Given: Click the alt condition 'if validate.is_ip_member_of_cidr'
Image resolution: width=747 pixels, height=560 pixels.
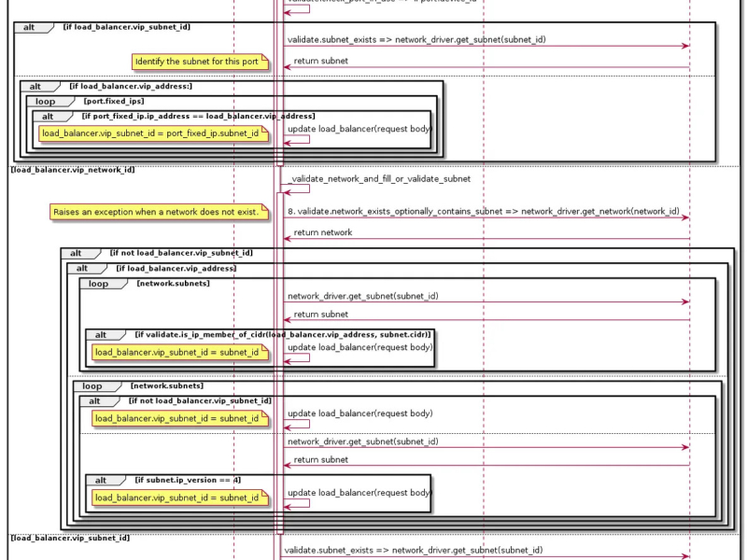Looking at the screenshot, I should pos(283,335).
